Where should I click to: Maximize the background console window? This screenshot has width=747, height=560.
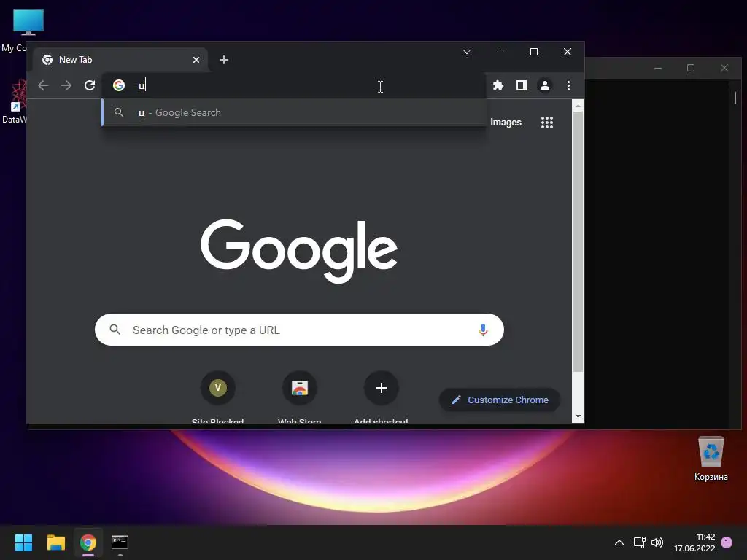point(691,68)
